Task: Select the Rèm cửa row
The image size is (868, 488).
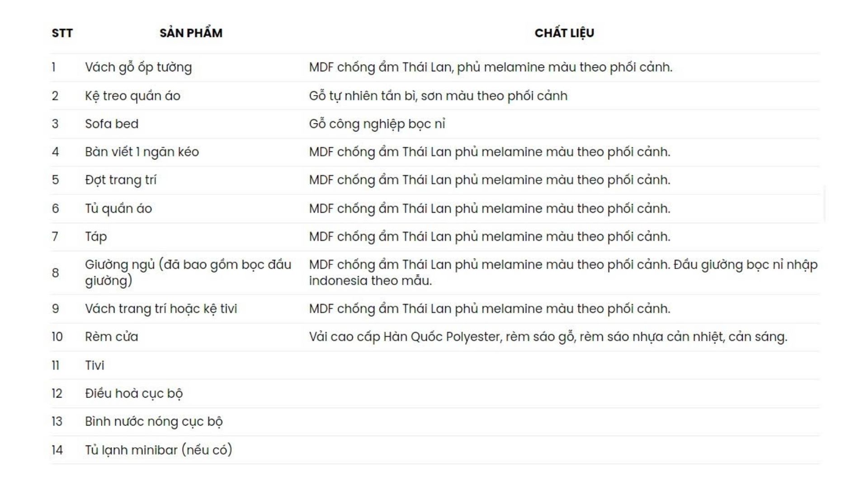Action: [435, 337]
